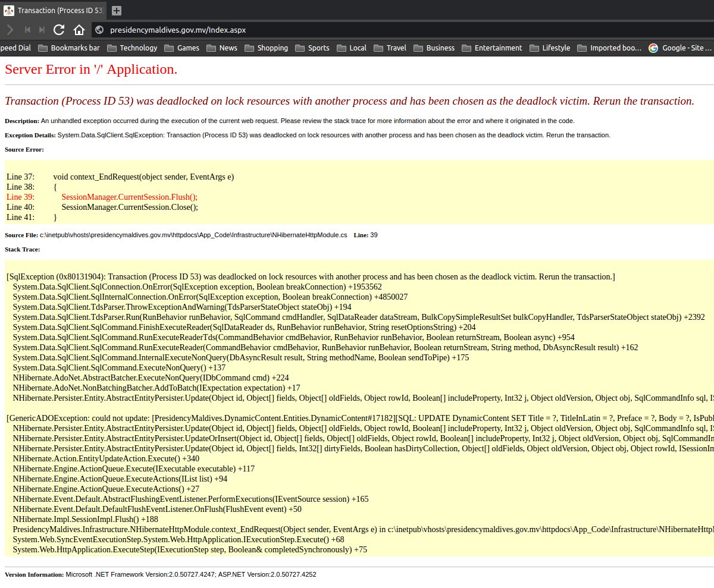Click the EntityUpdateAction.Execute() +340 stack line

106,458
